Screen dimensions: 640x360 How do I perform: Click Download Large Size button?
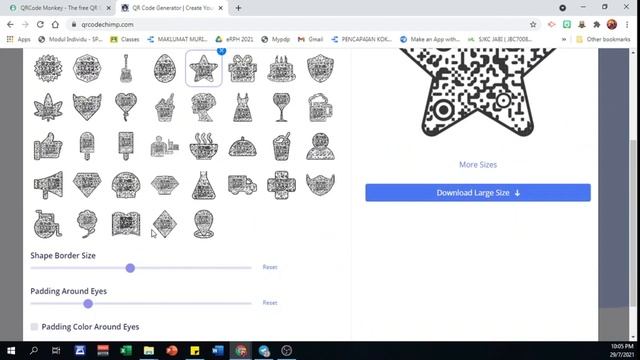(x=478, y=193)
